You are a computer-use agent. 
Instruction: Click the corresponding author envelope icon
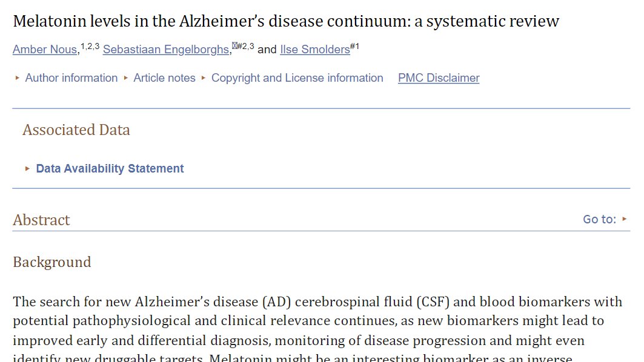coord(234,45)
